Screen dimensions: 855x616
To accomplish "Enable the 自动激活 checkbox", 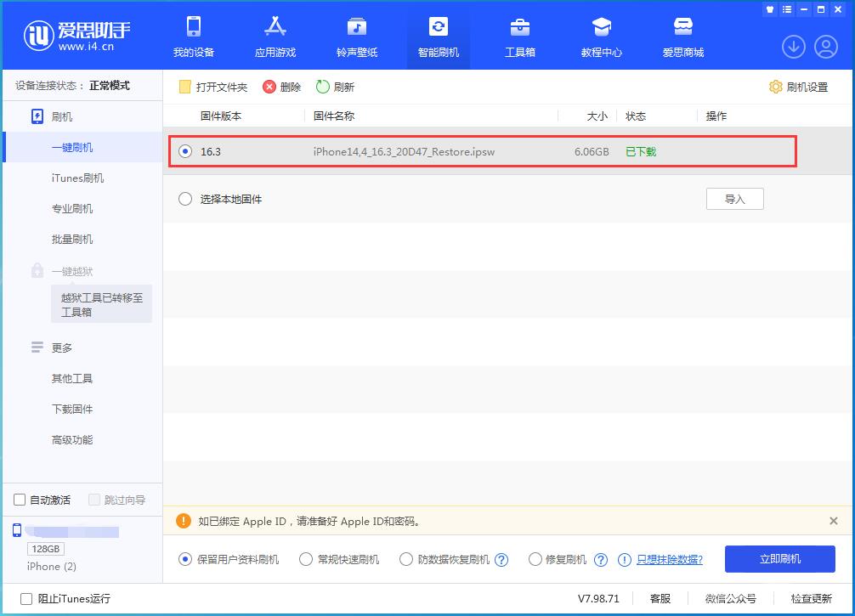I will point(19,500).
